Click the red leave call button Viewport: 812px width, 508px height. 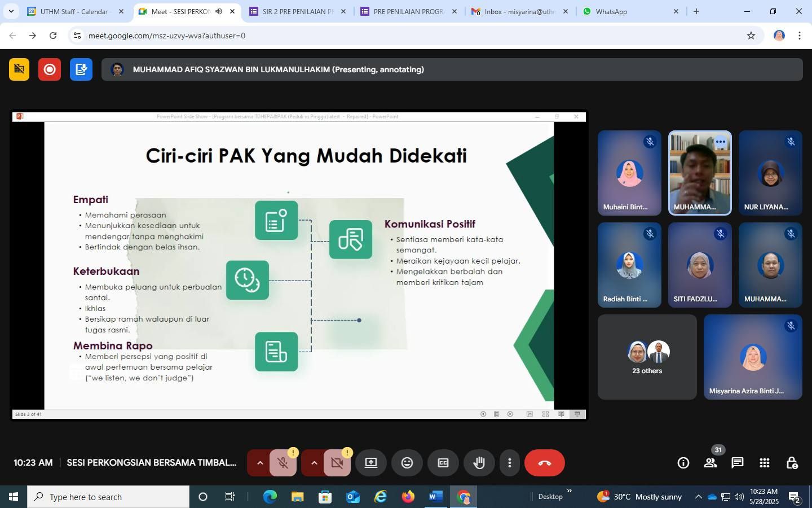point(544,463)
